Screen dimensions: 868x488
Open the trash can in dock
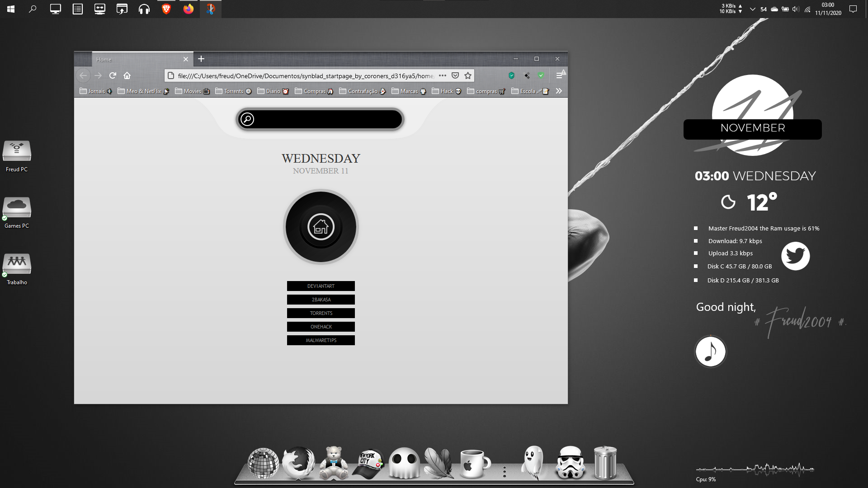click(x=605, y=463)
